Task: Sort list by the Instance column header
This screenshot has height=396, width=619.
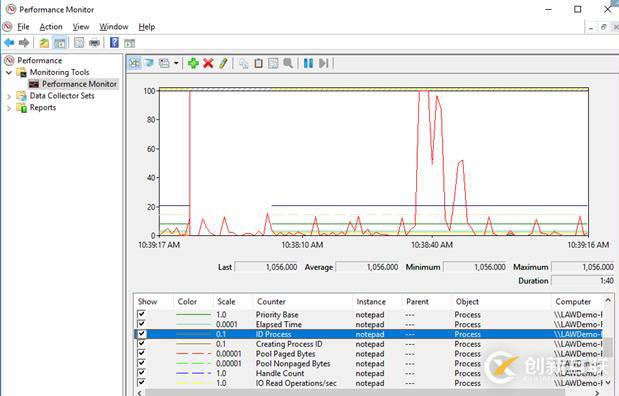Action: pyautogui.click(x=377, y=302)
